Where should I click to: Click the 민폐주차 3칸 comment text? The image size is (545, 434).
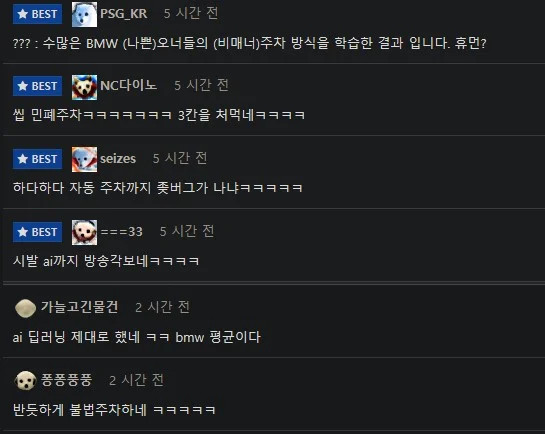[159, 115]
